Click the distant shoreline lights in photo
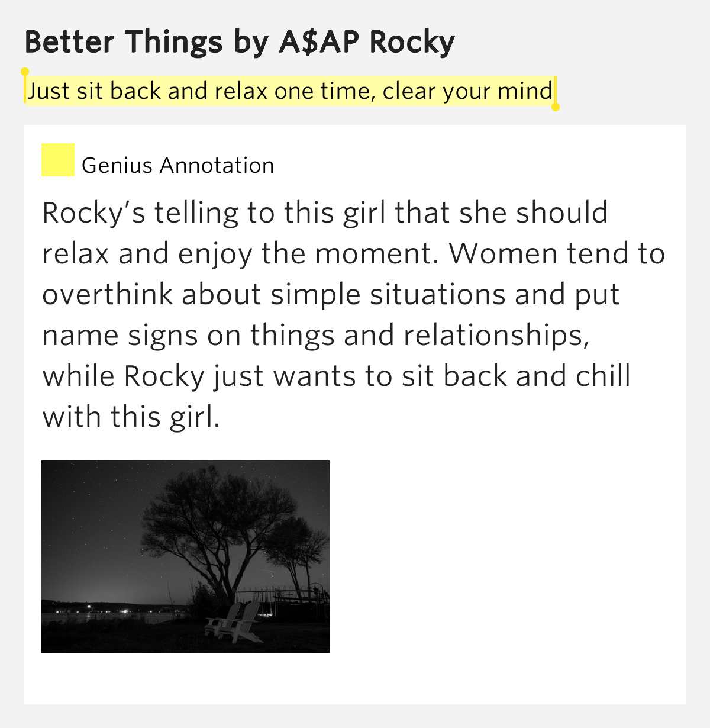Screen dimensions: 710x728 pyautogui.click(x=89, y=608)
